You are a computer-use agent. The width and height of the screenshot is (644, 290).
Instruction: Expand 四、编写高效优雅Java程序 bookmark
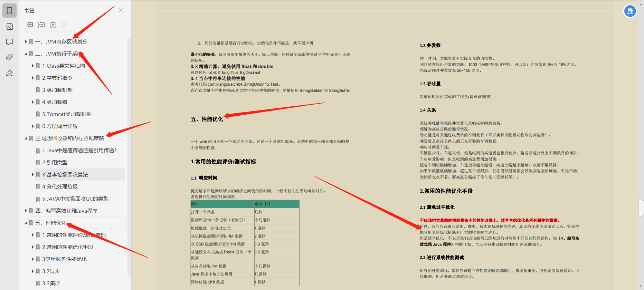(26, 211)
